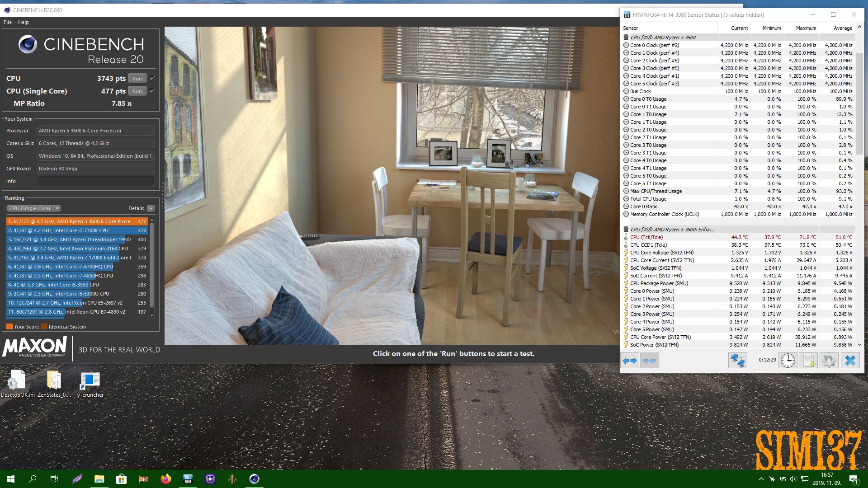Toggle CPU test checkbox

point(153,78)
